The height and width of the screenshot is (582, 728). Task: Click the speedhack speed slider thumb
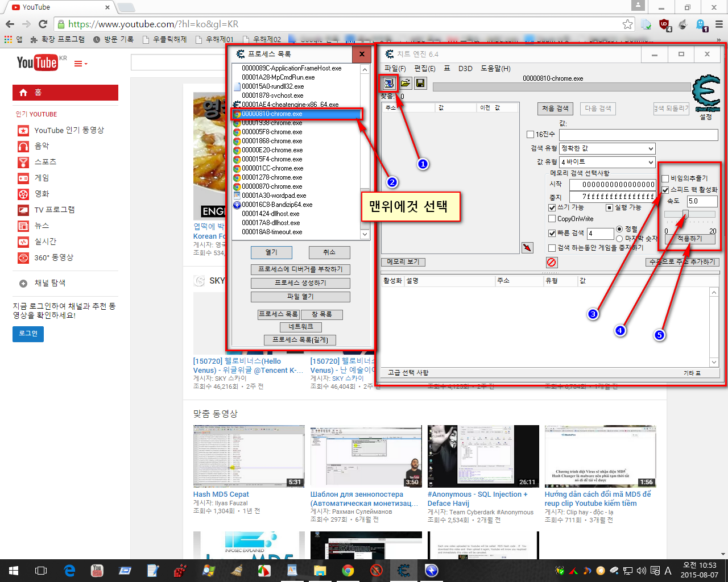[685, 215]
